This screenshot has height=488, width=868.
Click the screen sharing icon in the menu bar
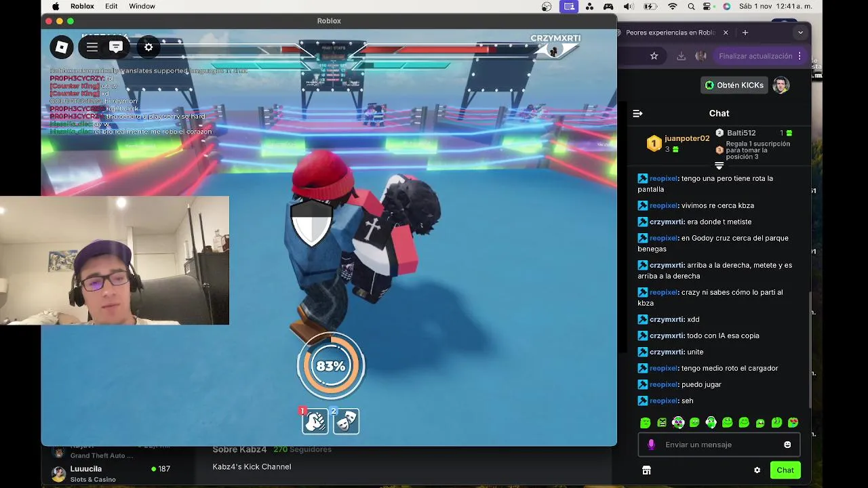568,6
